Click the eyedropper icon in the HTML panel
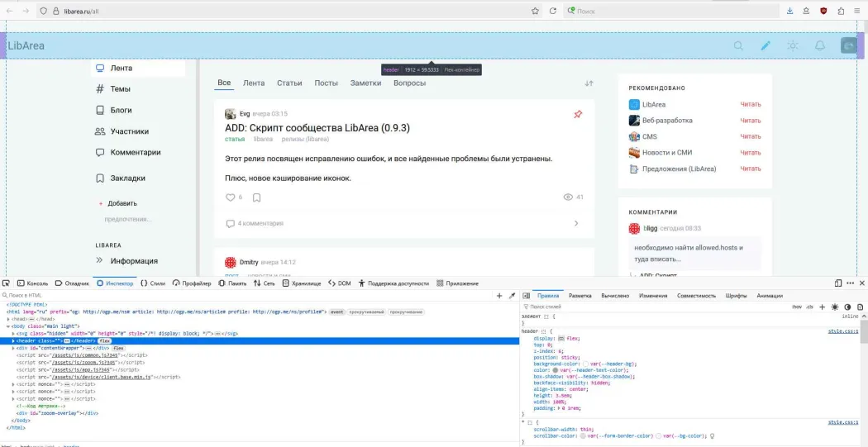868x447 pixels. (x=512, y=295)
